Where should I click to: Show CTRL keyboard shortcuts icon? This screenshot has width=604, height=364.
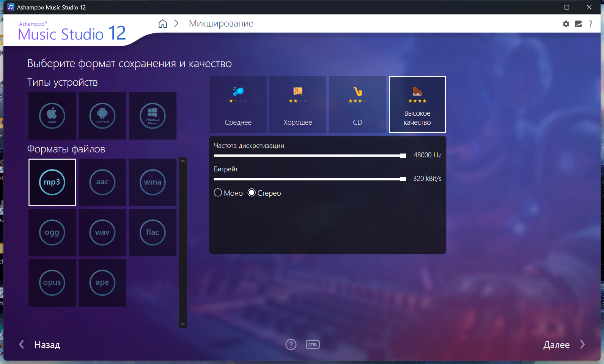[x=313, y=345]
